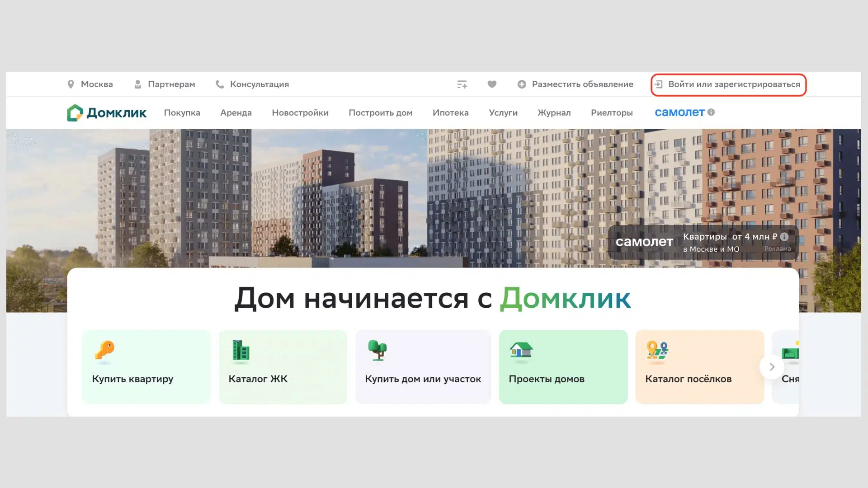Open the Каталог ЖК card

pyautogui.click(x=283, y=367)
